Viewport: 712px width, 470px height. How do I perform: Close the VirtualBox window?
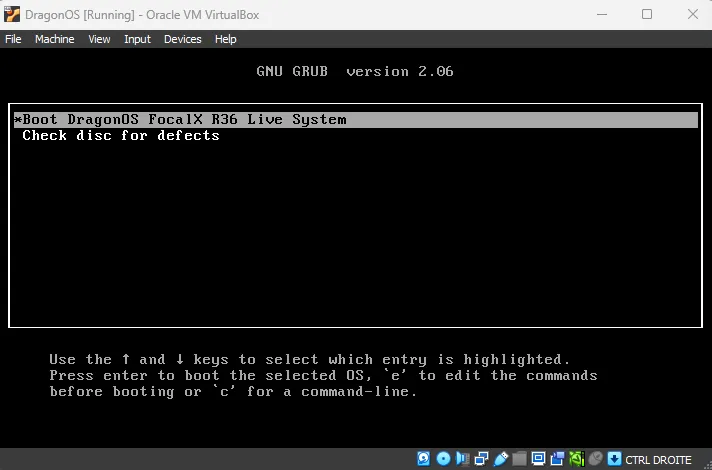[693, 15]
